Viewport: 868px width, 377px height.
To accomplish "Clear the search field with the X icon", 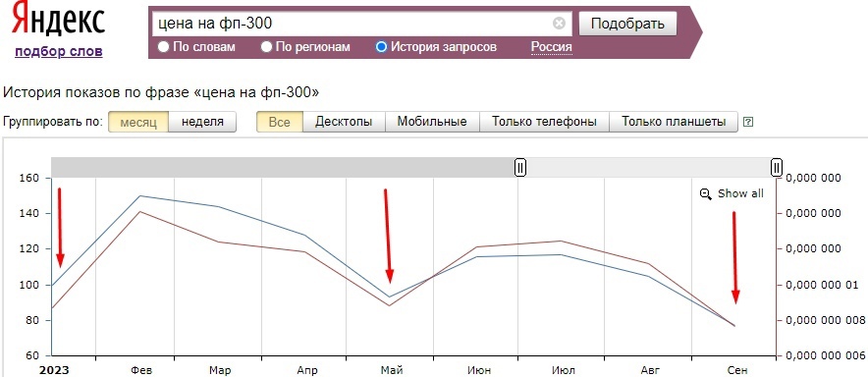I will [x=559, y=24].
